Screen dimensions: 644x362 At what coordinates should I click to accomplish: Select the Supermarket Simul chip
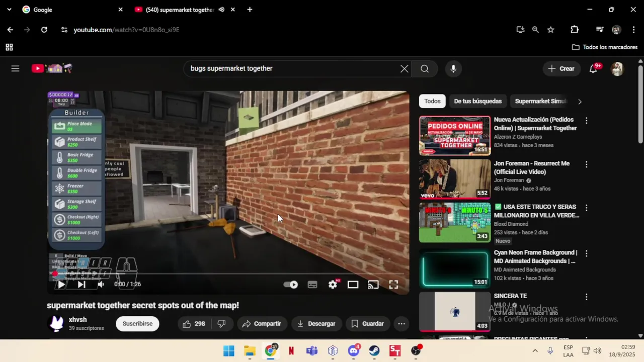(x=541, y=101)
